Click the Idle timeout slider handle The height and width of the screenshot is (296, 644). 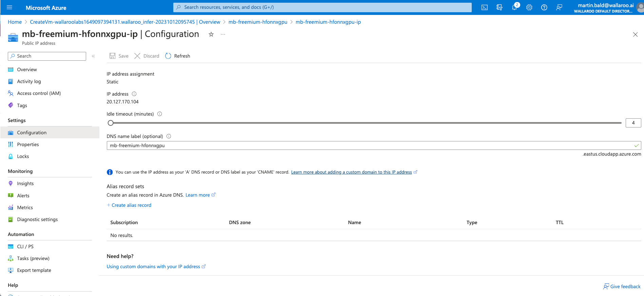[111, 123]
